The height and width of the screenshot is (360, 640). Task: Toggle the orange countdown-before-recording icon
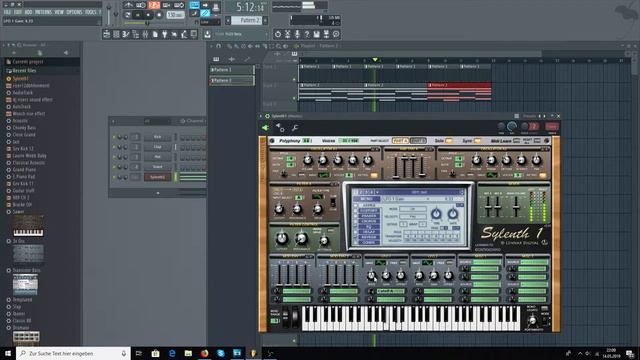click(x=154, y=5)
